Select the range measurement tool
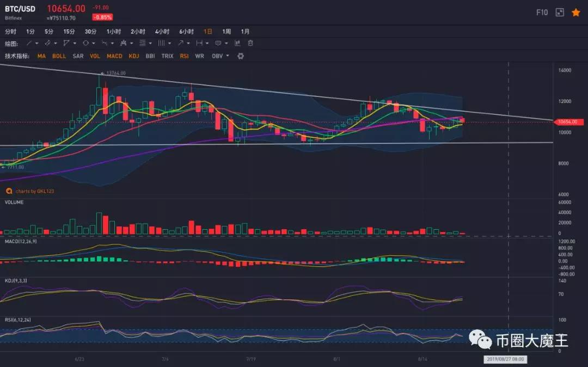This screenshot has width=588, height=367. pos(199,44)
